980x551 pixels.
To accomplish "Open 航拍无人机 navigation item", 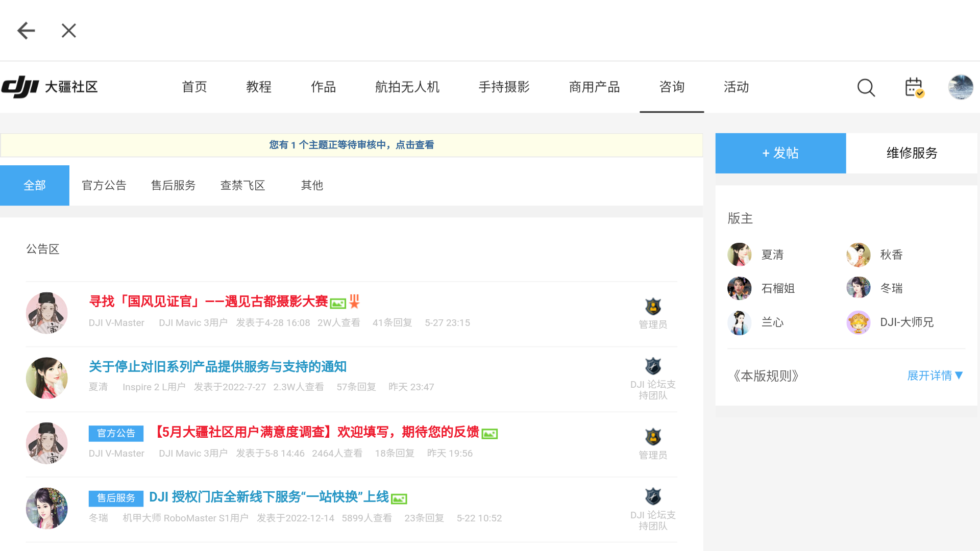I will click(407, 87).
